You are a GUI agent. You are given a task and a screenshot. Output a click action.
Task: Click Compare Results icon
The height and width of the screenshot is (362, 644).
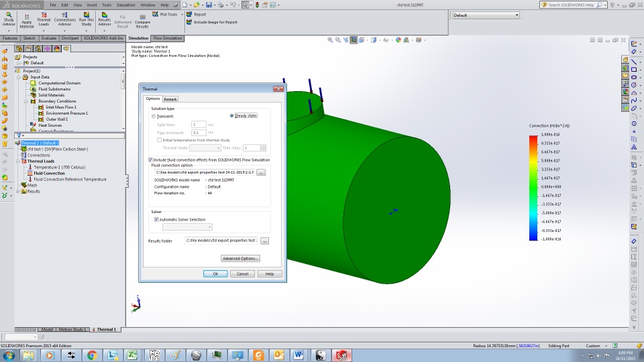(142, 21)
